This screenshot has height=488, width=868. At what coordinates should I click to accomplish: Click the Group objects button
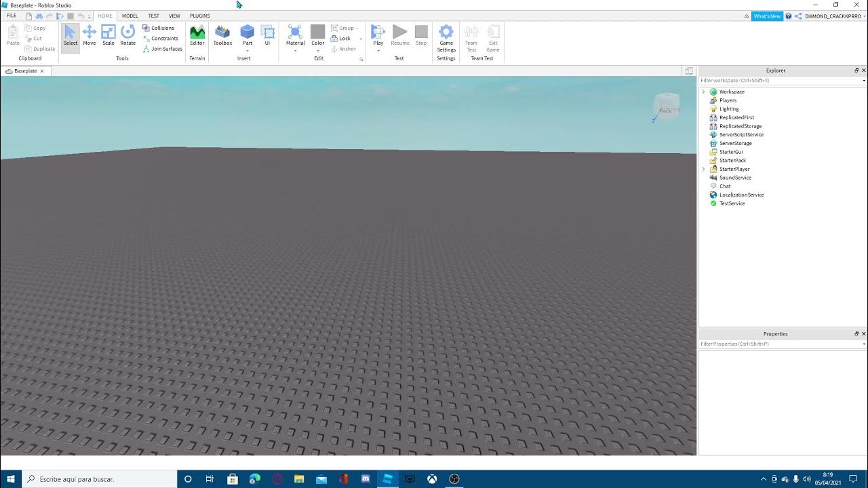point(344,28)
